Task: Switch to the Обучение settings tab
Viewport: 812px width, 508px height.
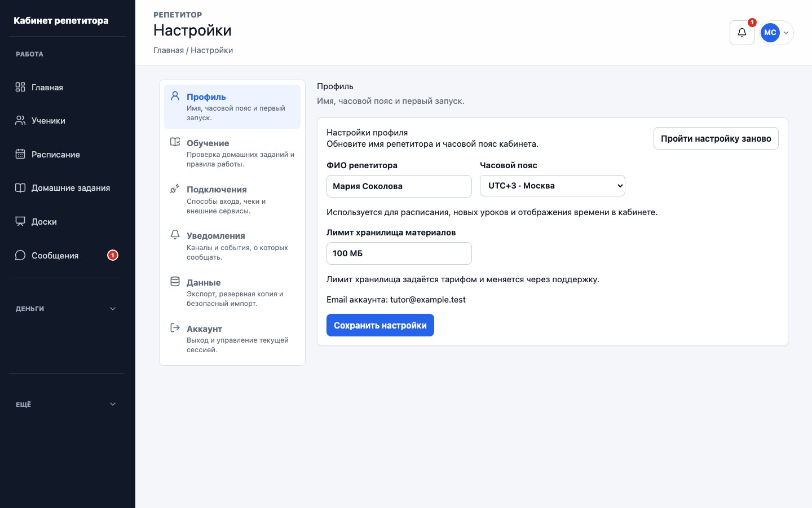Action: [x=232, y=153]
